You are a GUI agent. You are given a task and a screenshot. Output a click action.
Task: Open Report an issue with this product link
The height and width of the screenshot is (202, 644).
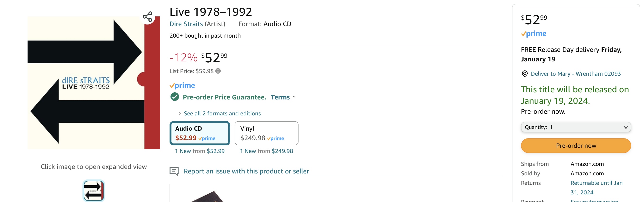[246, 171]
